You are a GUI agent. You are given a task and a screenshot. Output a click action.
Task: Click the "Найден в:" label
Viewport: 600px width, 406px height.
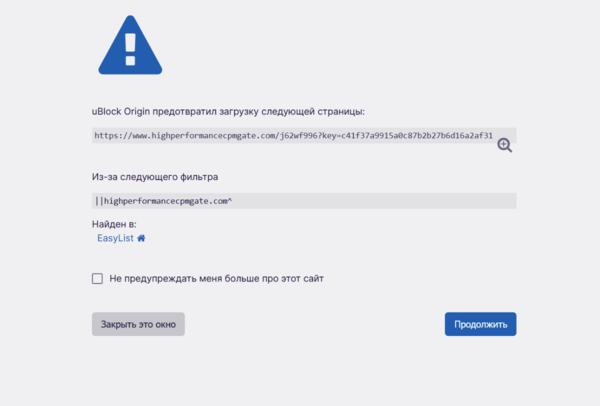pyautogui.click(x=114, y=225)
